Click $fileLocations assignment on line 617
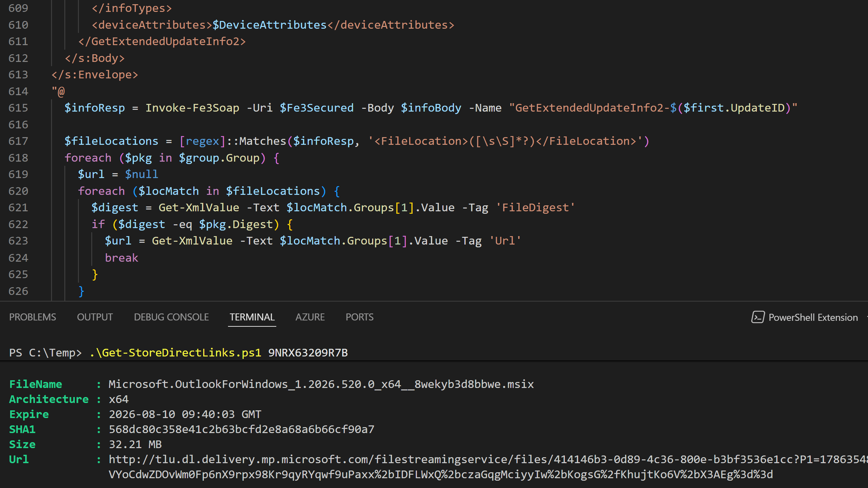868x488 pixels. 111,141
